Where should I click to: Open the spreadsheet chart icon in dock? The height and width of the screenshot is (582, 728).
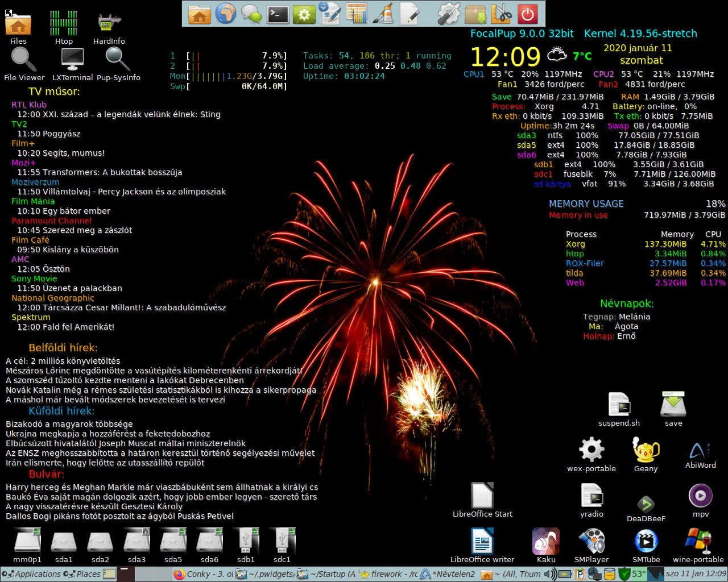click(357, 14)
